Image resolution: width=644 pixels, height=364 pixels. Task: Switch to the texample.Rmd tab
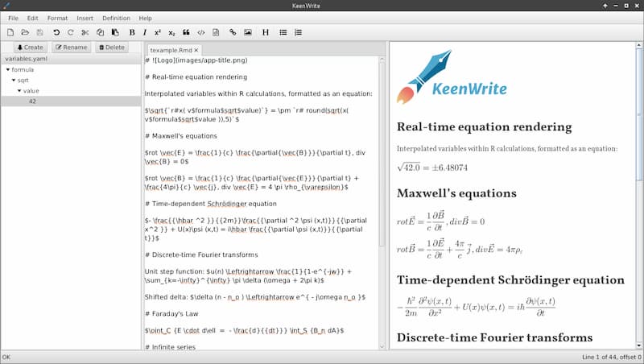[171, 50]
